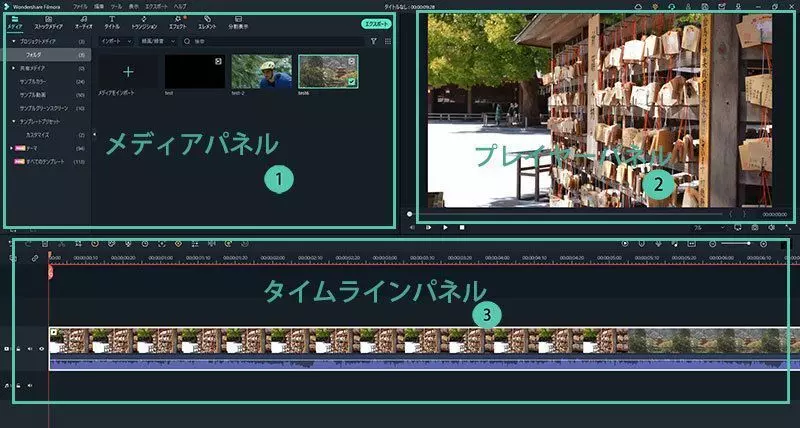This screenshot has width=800, height=428.
Task: Open the エフェクト effects tab icon
Action: 177,22
